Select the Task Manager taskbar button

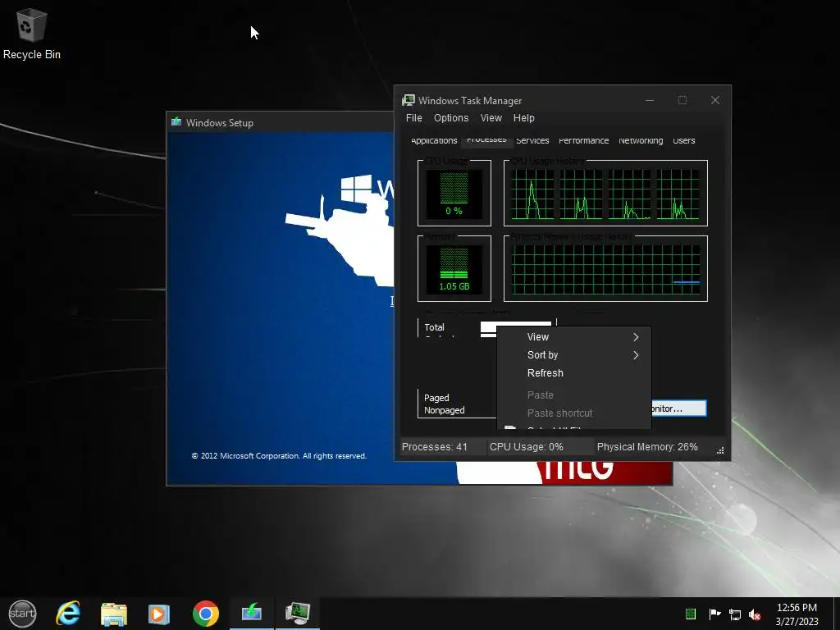(297, 613)
